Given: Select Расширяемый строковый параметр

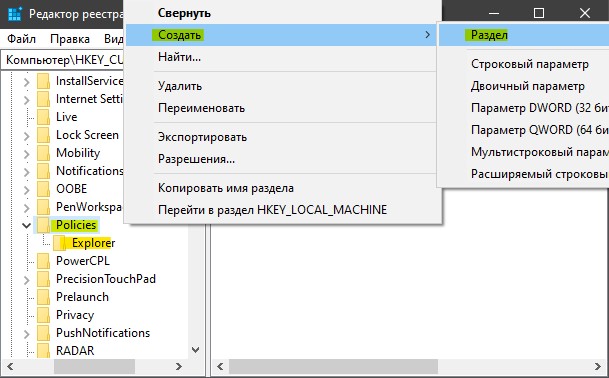Looking at the screenshot, I should click(524, 174).
